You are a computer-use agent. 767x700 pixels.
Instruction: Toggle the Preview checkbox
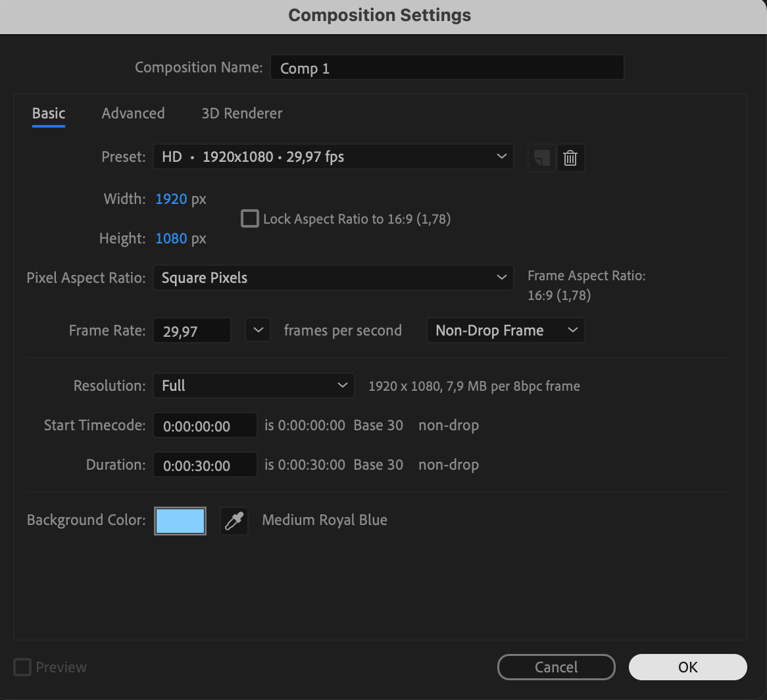[22, 668]
